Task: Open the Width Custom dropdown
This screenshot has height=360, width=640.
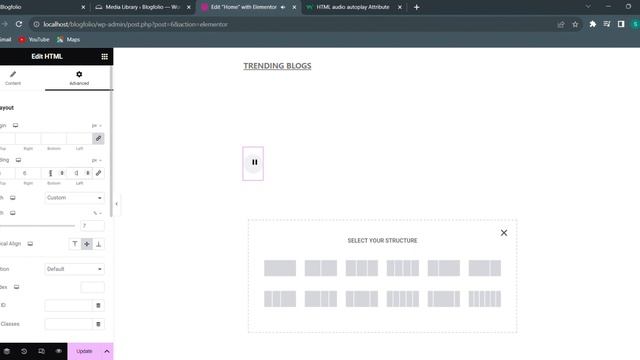Action: click(x=74, y=198)
